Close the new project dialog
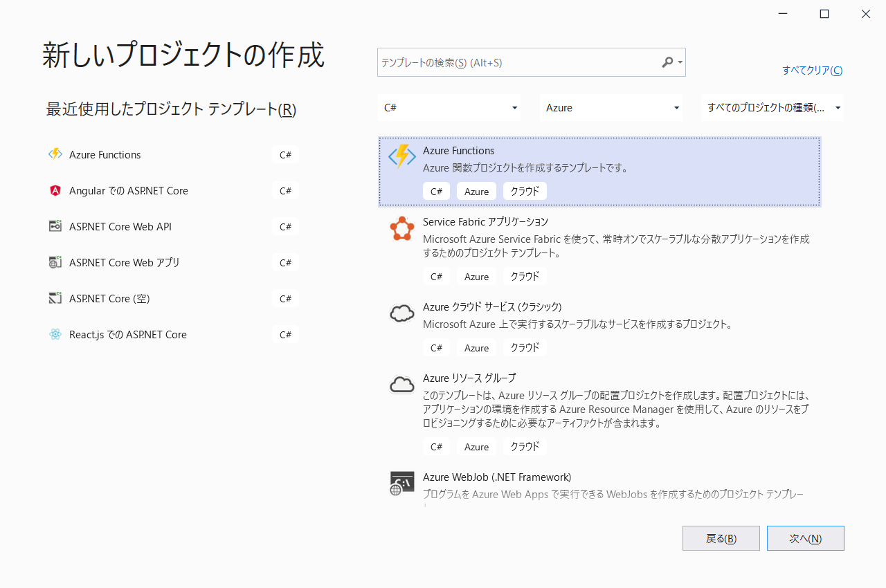886x588 pixels. coord(866,14)
